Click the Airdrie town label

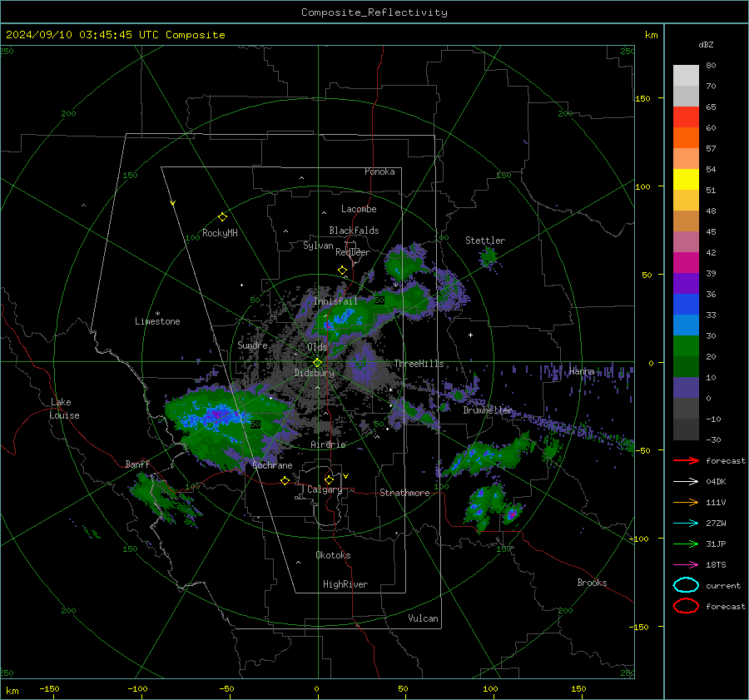pyautogui.click(x=328, y=444)
